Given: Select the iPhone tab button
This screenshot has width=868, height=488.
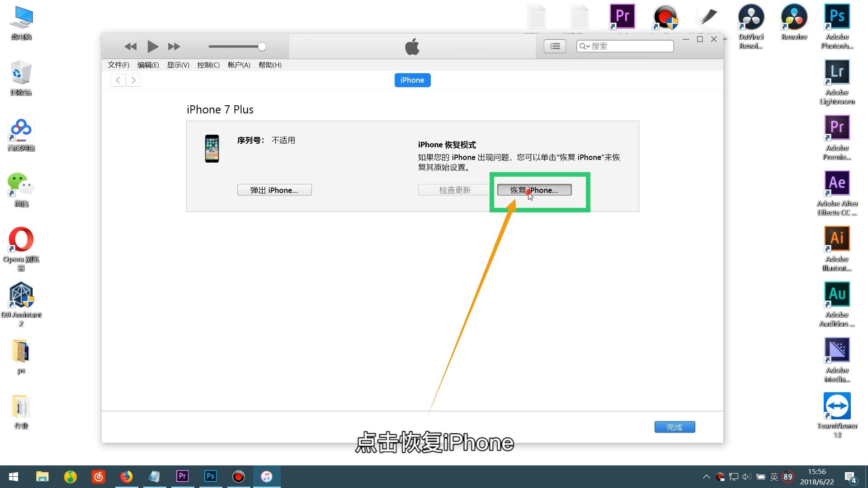Looking at the screenshot, I should point(412,80).
